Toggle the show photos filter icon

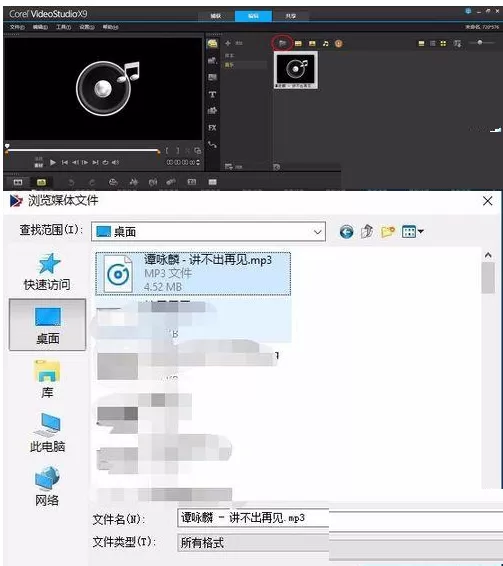[x=312, y=43]
